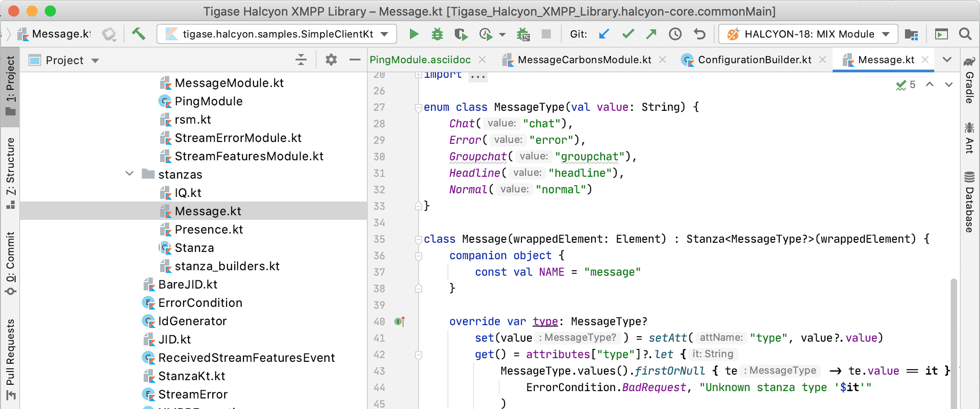
Task: Fold the MessageType enum class
Action: tap(418, 108)
